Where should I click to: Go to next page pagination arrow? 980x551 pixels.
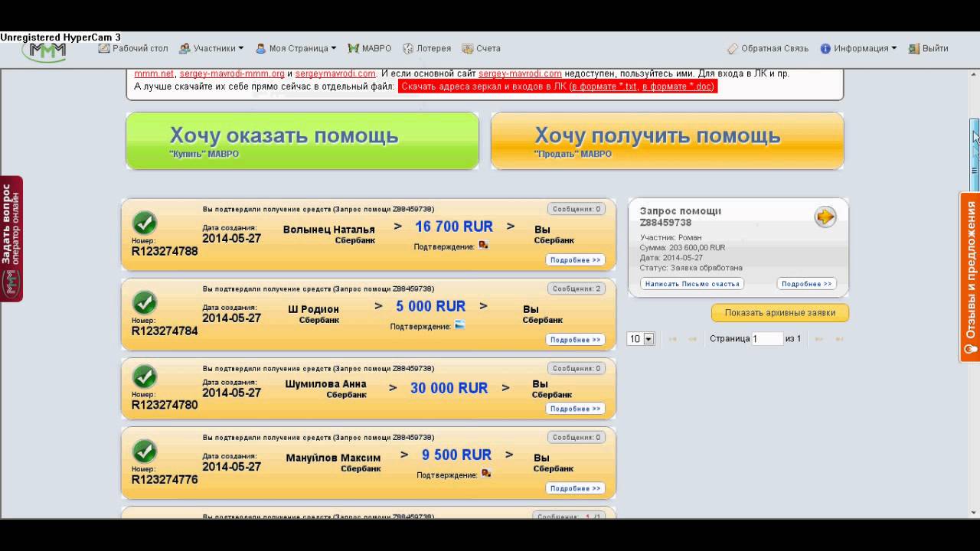click(818, 338)
